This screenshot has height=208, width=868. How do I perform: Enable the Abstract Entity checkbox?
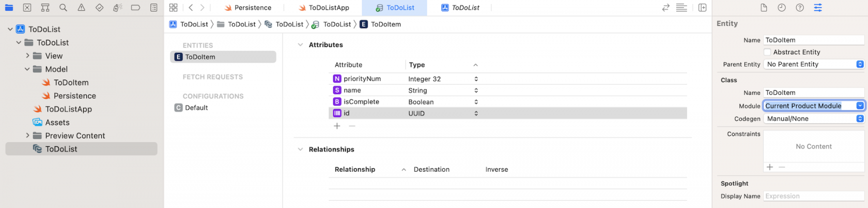point(767,52)
